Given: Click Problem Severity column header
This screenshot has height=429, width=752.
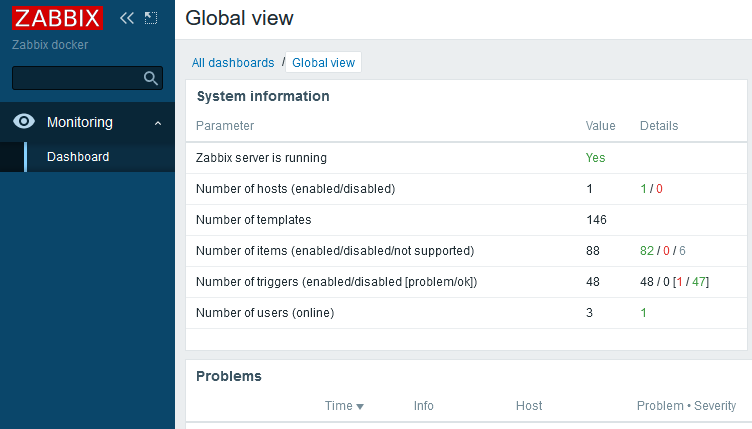Looking at the screenshot, I should tap(686, 406).
